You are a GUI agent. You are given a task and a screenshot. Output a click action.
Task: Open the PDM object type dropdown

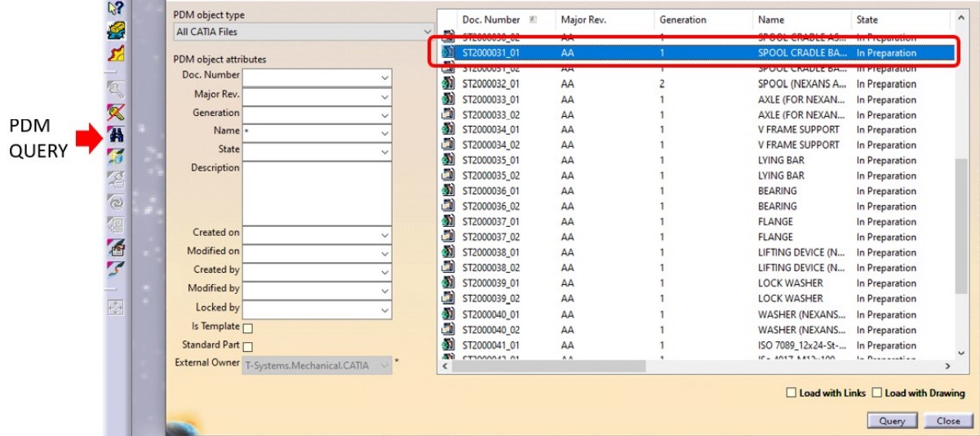302,33
